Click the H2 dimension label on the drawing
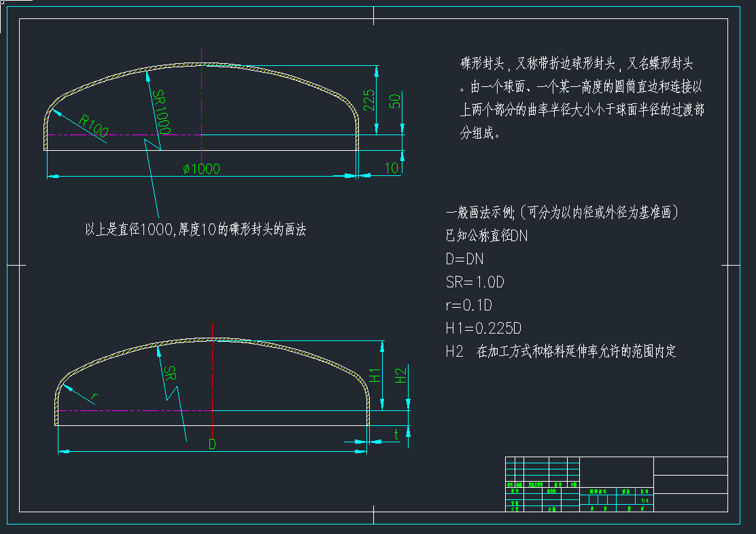The height and width of the screenshot is (534, 756). (400, 376)
